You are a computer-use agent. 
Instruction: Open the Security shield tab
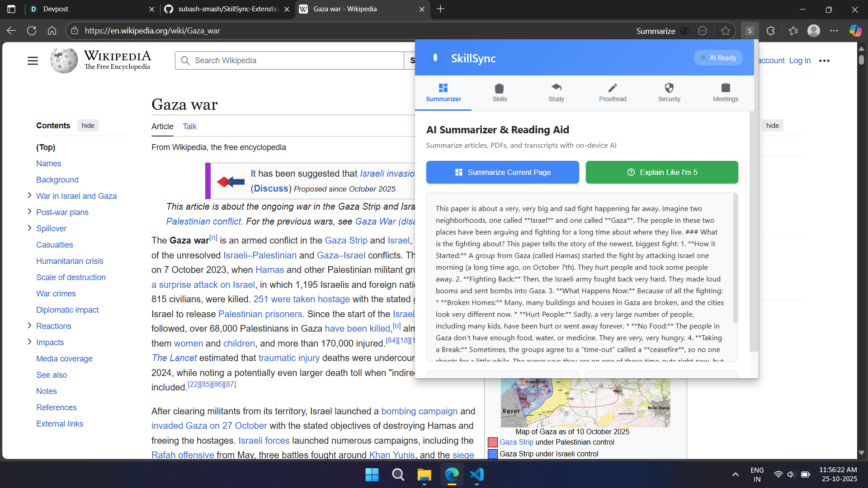pyautogui.click(x=669, y=93)
